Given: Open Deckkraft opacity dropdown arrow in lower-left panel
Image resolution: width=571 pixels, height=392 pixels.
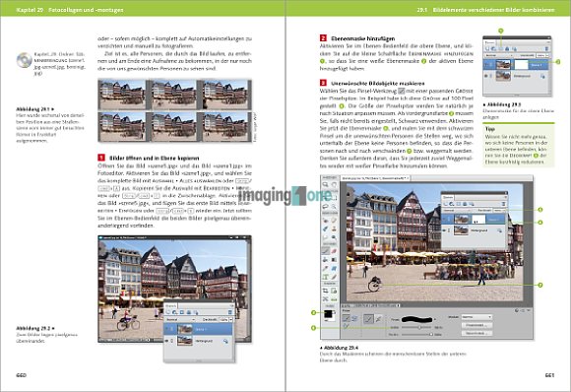Looking at the screenshot, I should coord(231,319).
